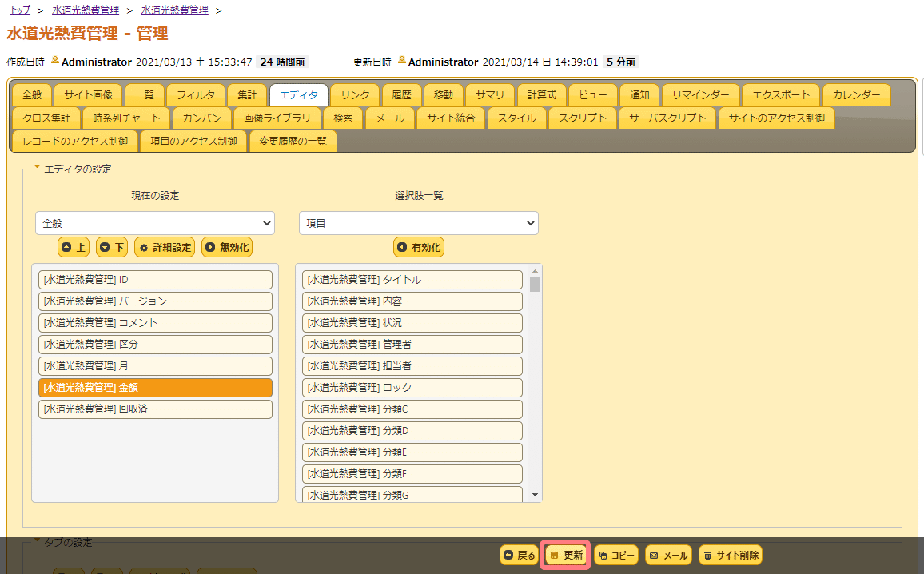Select the エディタ tab
This screenshot has height=574, width=924.
(x=299, y=95)
